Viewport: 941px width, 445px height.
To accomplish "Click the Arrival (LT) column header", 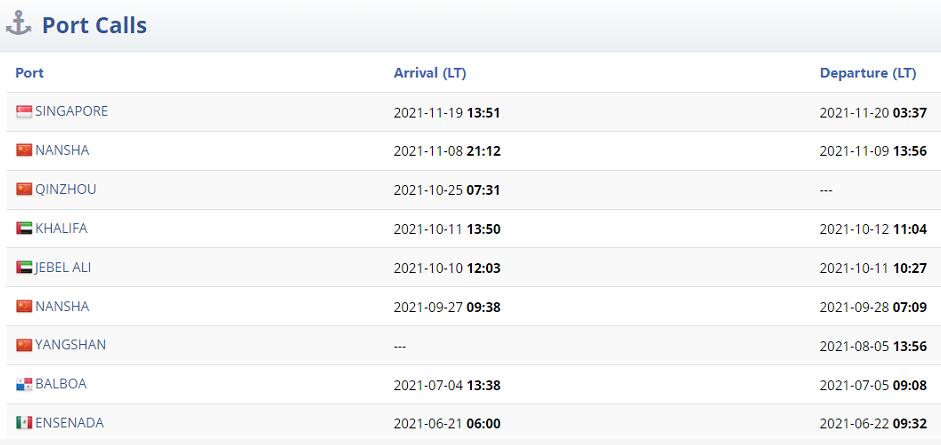I will [430, 73].
